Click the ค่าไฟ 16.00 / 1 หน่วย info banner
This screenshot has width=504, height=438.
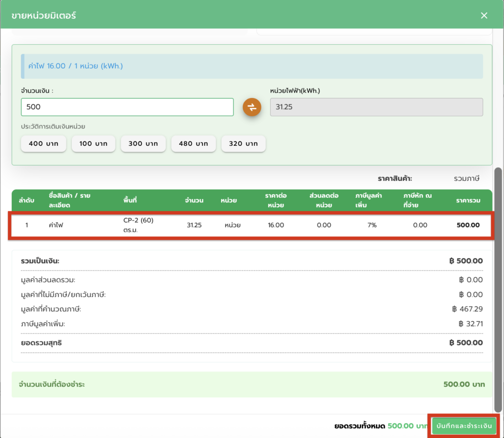(x=252, y=66)
